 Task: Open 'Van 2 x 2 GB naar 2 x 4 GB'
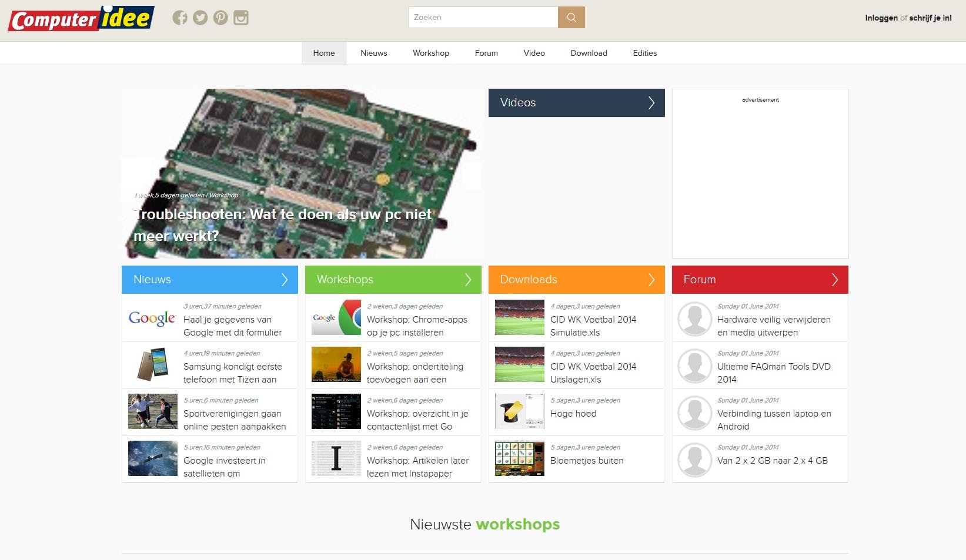(x=773, y=461)
